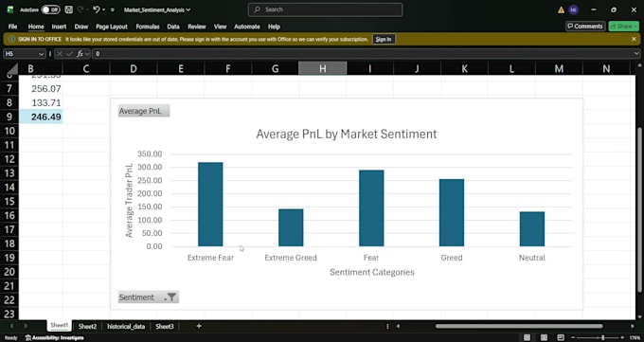Image resolution: width=644 pixels, height=342 pixels.
Task: Open the View tab
Action: [220, 27]
